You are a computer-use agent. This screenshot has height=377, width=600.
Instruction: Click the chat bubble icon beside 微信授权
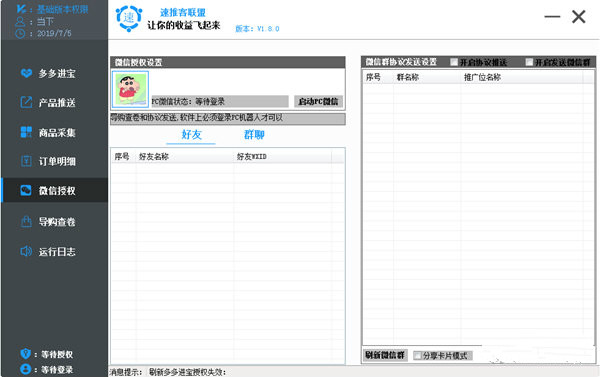pyautogui.click(x=26, y=190)
